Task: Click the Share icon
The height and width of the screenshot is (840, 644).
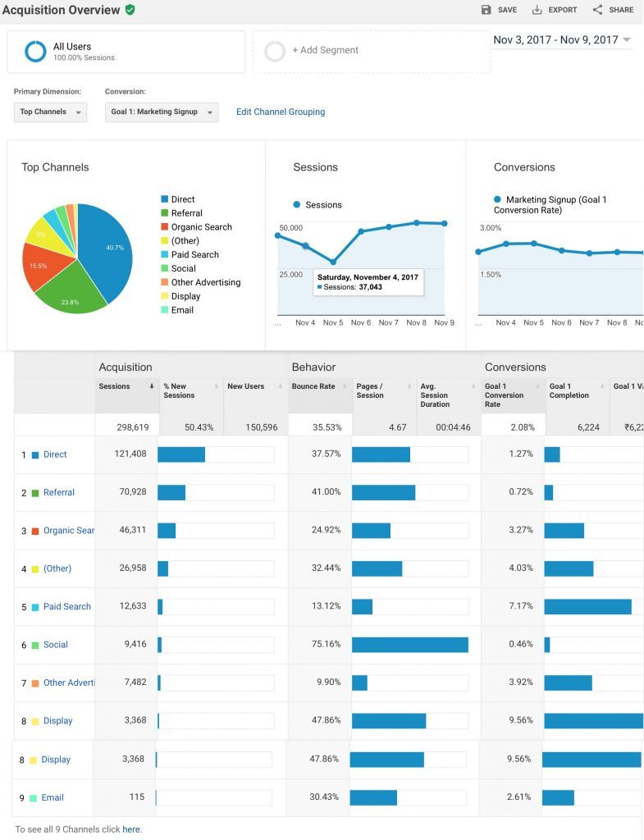Action: [597, 10]
